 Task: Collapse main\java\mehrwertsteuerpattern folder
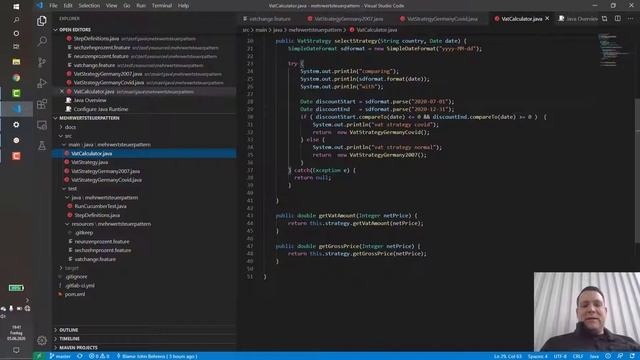tap(109, 144)
